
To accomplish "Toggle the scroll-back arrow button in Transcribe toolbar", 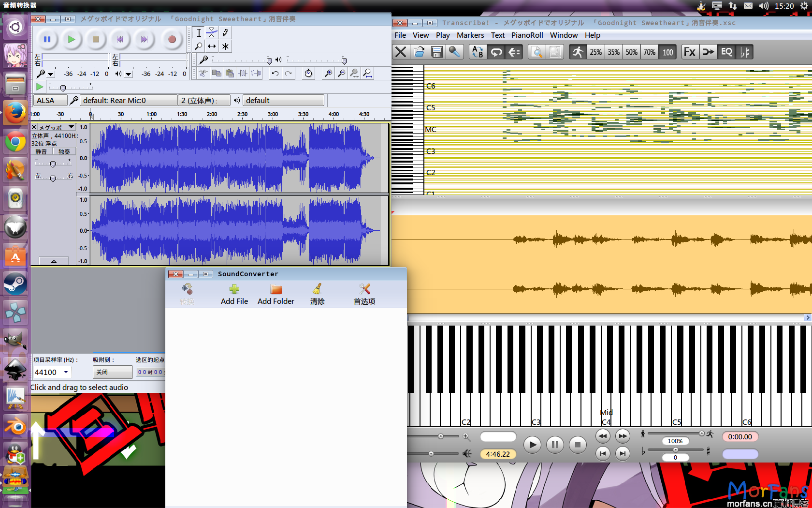I will tap(514, 52).
